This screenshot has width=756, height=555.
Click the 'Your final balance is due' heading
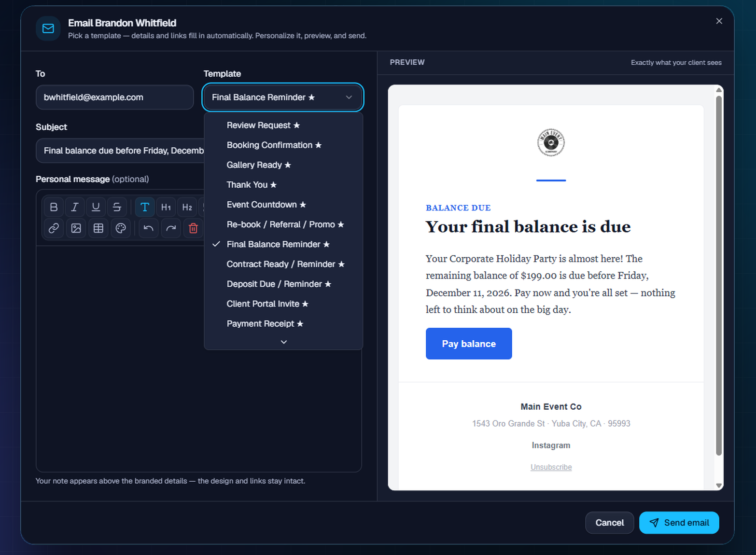coord(528,226)
